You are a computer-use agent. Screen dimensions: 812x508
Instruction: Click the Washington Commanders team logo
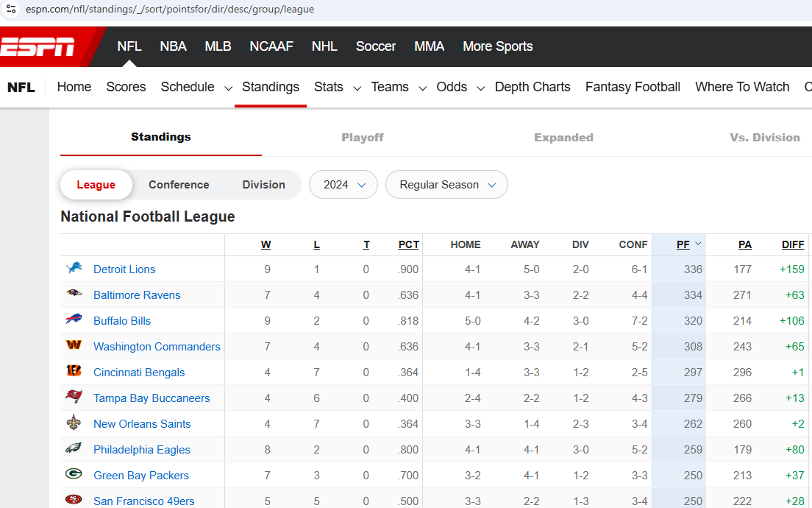(74, 346)
